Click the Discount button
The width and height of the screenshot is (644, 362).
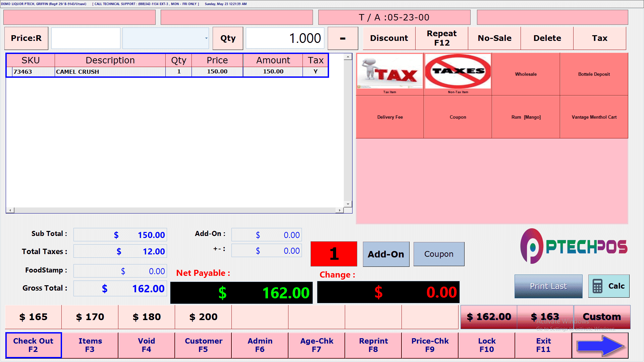[x=389, y=38]
